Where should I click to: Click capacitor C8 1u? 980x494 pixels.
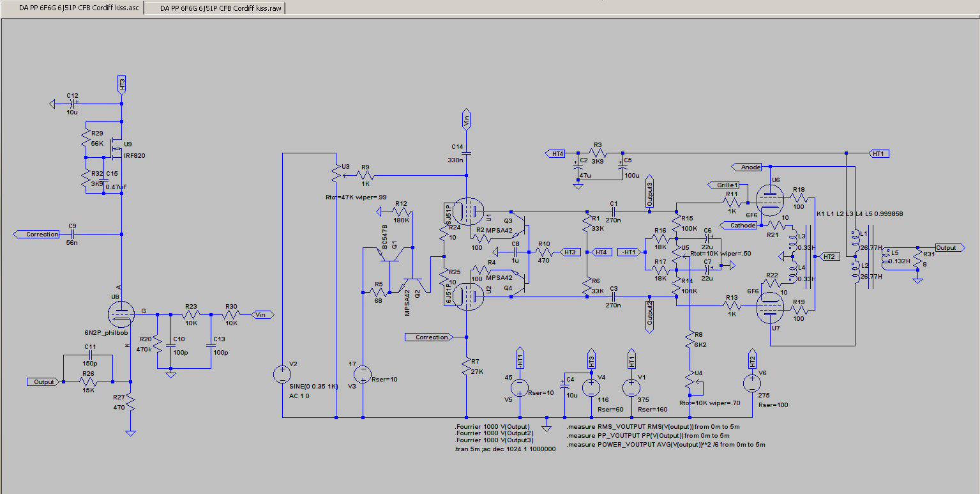516,251
